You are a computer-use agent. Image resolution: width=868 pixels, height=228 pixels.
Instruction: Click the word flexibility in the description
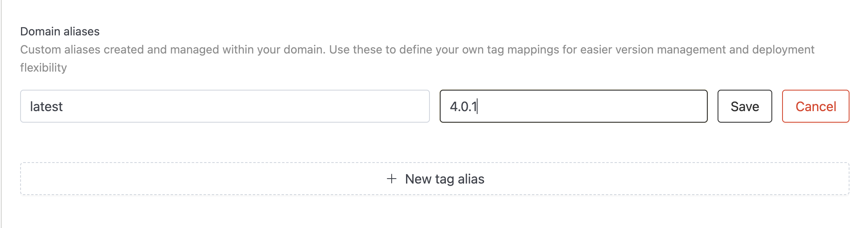pos(44,67)
